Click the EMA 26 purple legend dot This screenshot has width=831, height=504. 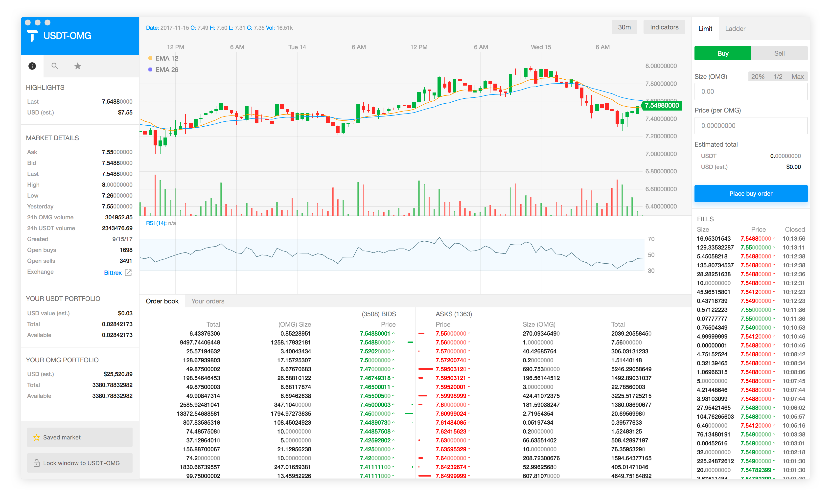click(150, 69)
